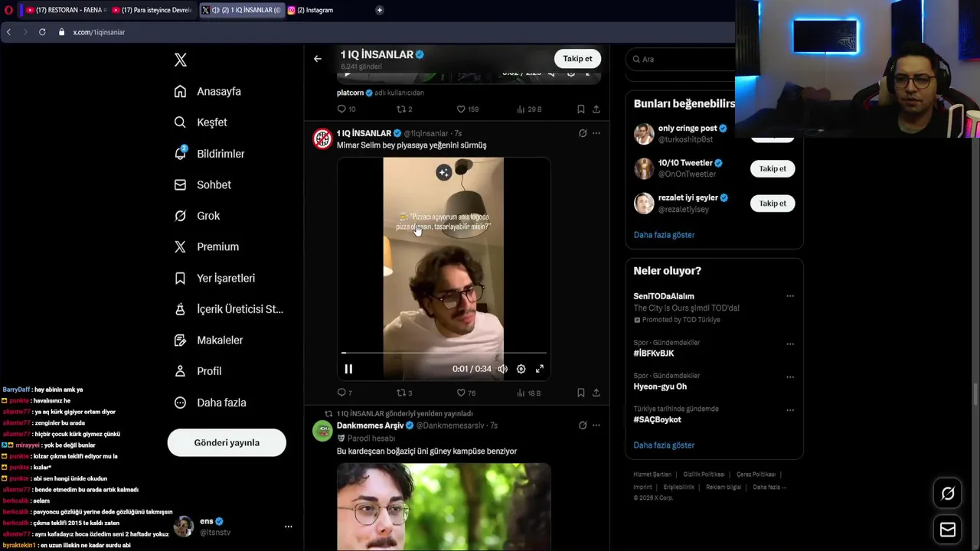Share the platcorn post
The height and width of the screenshot is (551, 980).
(596, 109)
